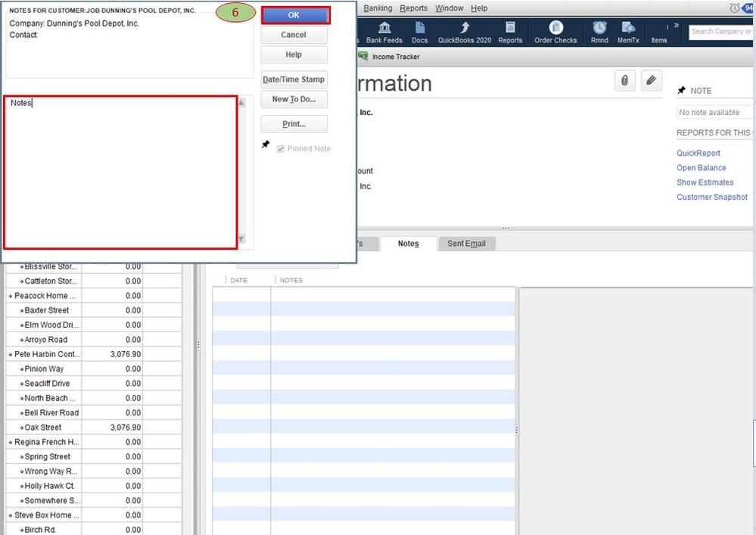Image resolution: width=756 pixels, height=535 pixels.
Task: Select the Pinion Way job
Action: (x=44, y=369)
